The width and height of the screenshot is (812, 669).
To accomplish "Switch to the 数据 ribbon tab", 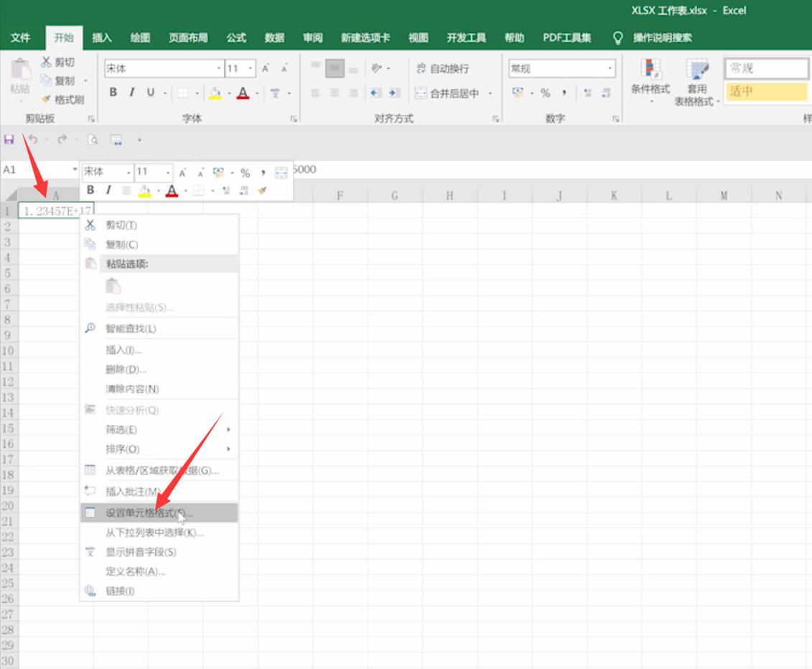I will point(274,38).
